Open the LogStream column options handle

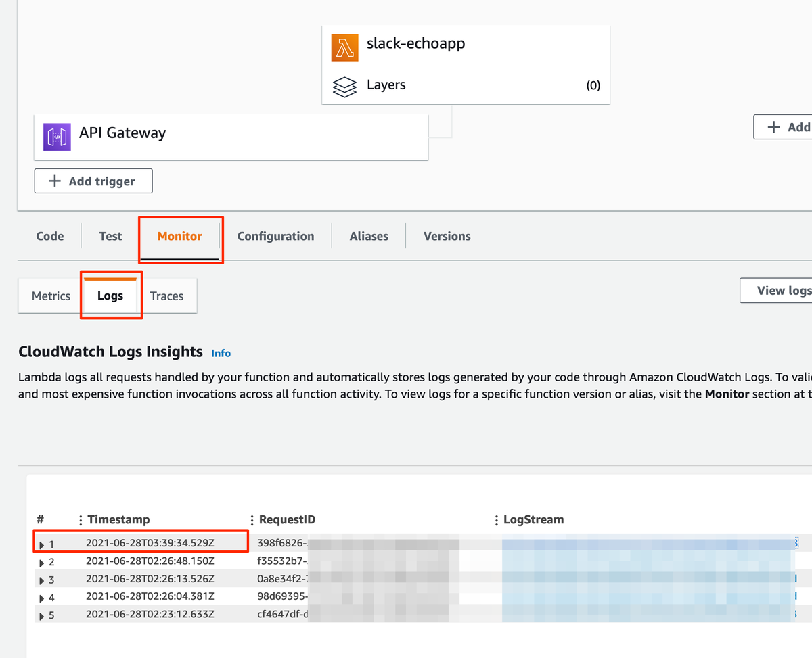497,520
